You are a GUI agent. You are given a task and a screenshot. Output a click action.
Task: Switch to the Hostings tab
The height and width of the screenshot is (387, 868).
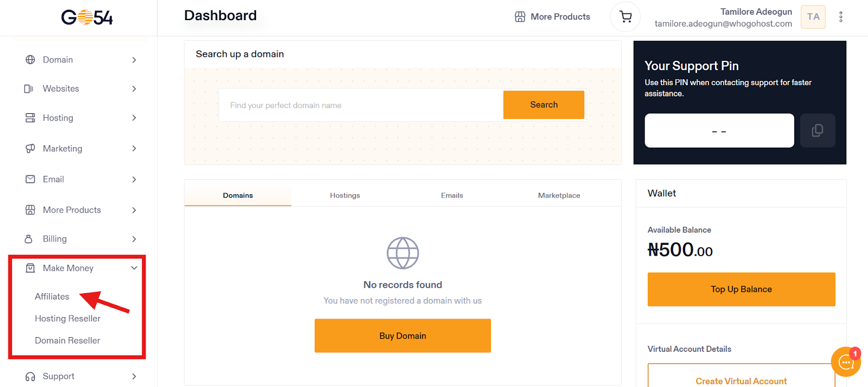click(345, 195)
